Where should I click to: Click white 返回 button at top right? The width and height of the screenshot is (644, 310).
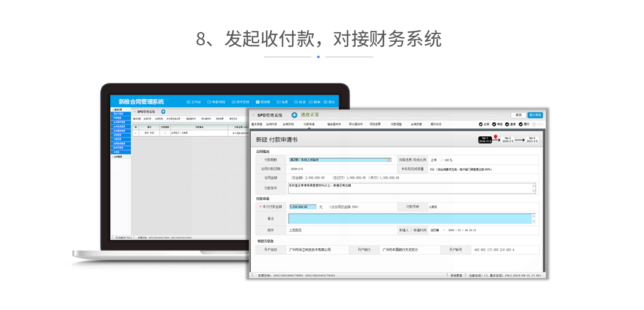tap(519, 116)
